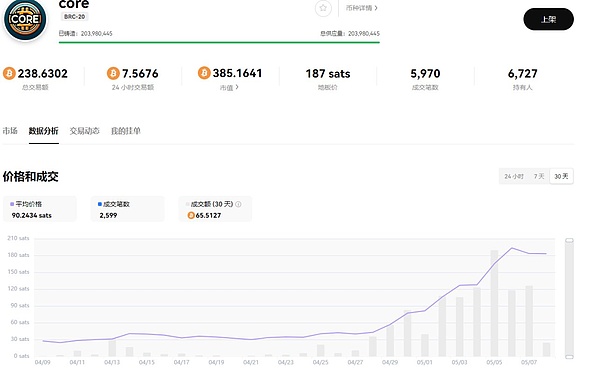Toggle 成交笔数 series in chart legend

(114, 204)
